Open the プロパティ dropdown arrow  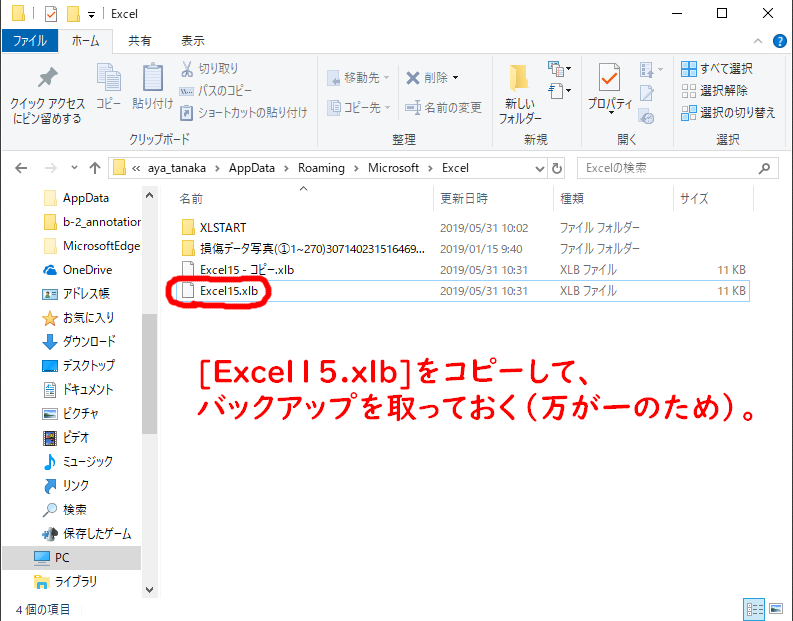(611, 112)
